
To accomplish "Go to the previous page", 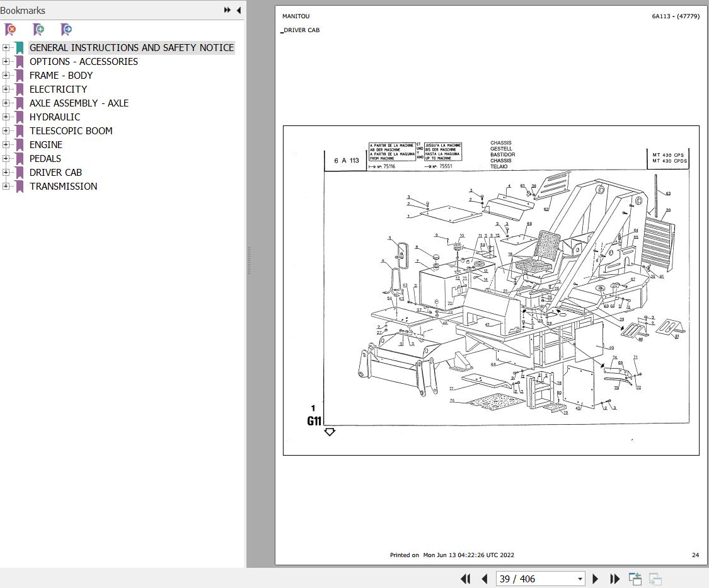I will click(x=485, y=579).
